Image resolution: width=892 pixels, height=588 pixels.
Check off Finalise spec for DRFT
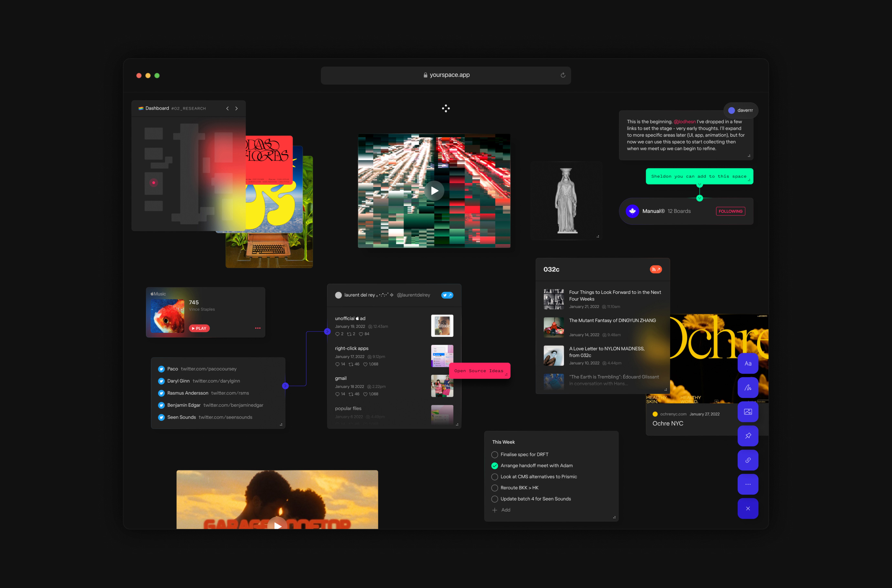click(495, 455)
